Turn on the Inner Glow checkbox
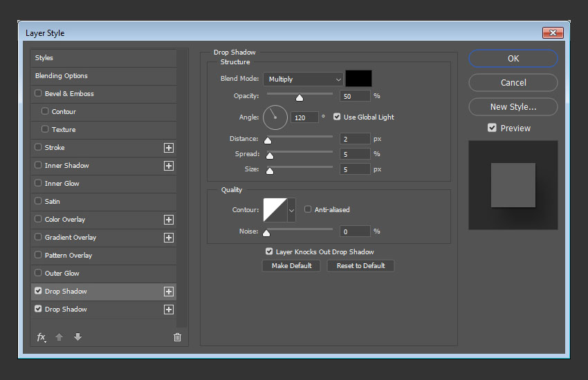The height and width of the screenshot is (380, 588). click(x=38, y=182)
